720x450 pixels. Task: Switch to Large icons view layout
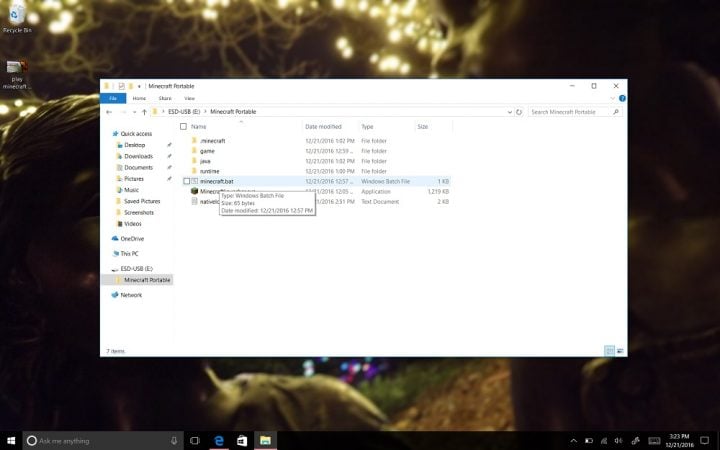pos(620,351)
